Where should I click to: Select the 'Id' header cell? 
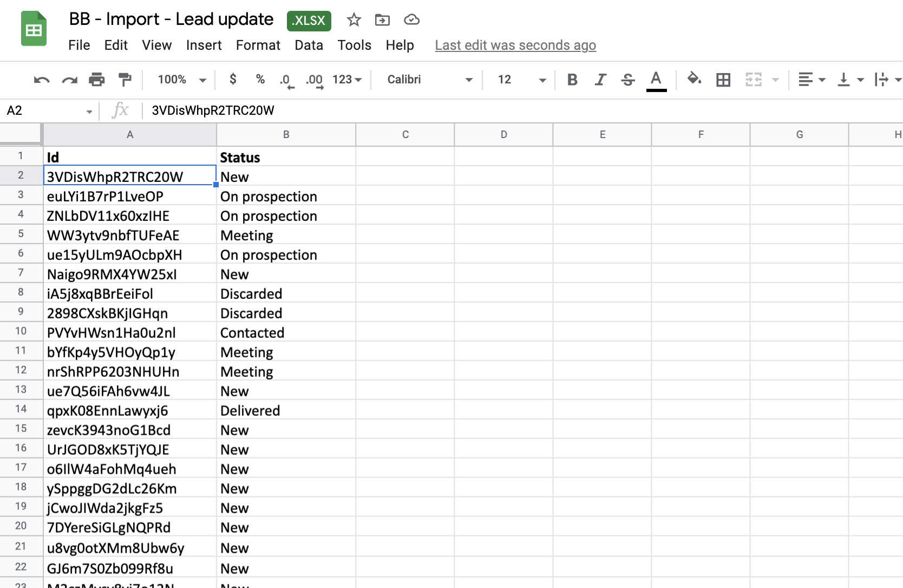[x=130, y=156]
